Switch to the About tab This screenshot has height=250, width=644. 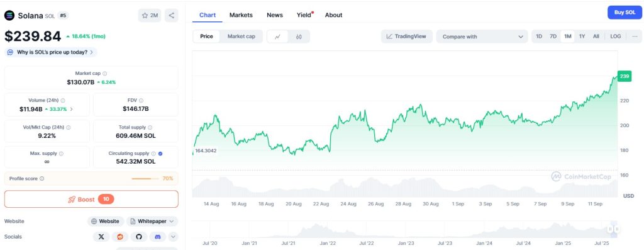[333, 15]
